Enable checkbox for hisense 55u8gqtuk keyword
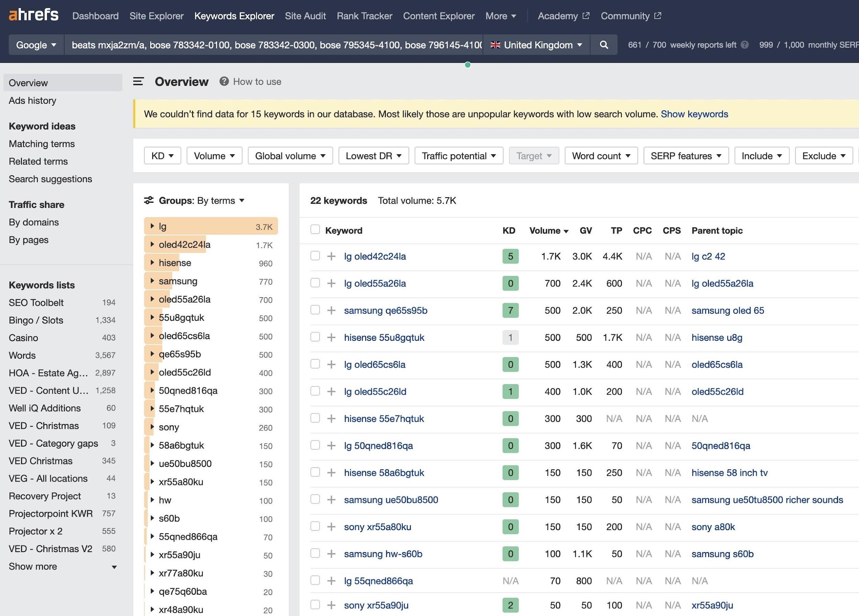859x616 pixels. 314,337
